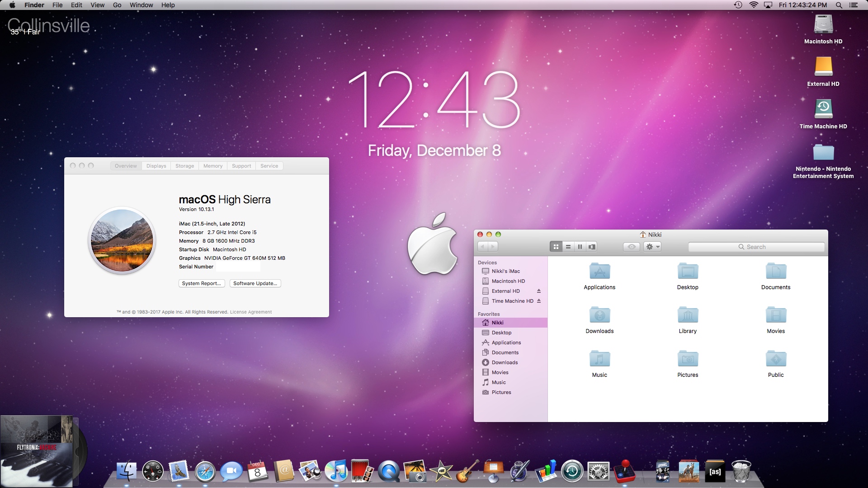868x488 pixels.
Task: Open the [as] stack in Dock
Action: pos(715,471)
